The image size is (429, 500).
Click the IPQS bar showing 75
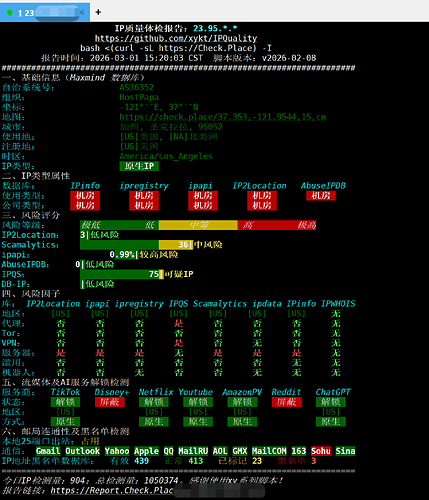[x=122, y=274]
